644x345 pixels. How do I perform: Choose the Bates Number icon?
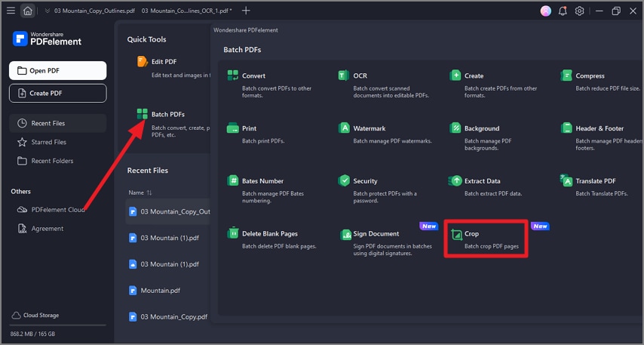click(233, 180)
